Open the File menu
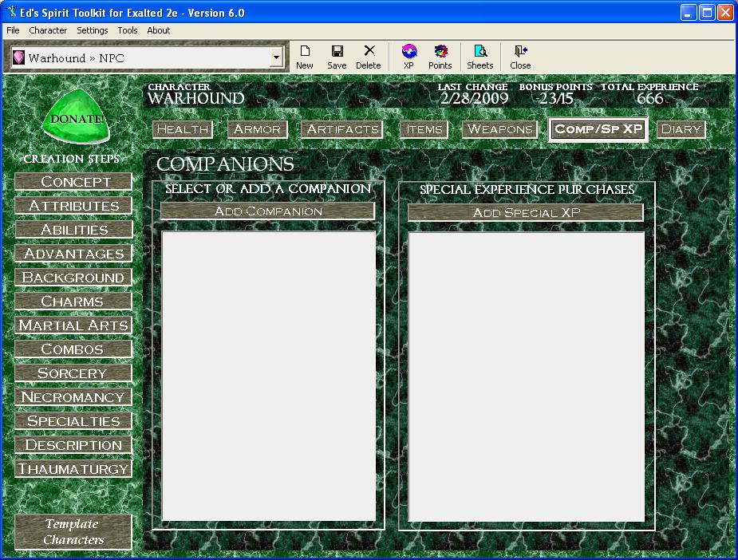 coord(13,30)
